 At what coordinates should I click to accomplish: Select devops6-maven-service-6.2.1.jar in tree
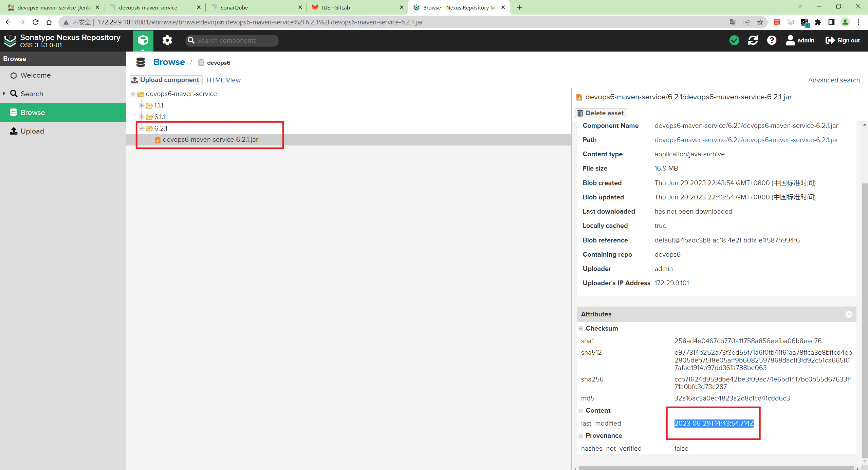(210, 140)
